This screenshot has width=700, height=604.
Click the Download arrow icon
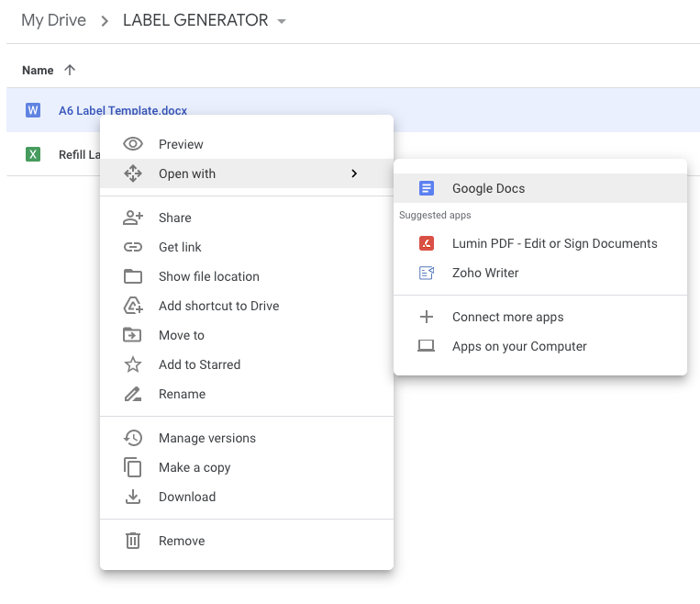133,497
